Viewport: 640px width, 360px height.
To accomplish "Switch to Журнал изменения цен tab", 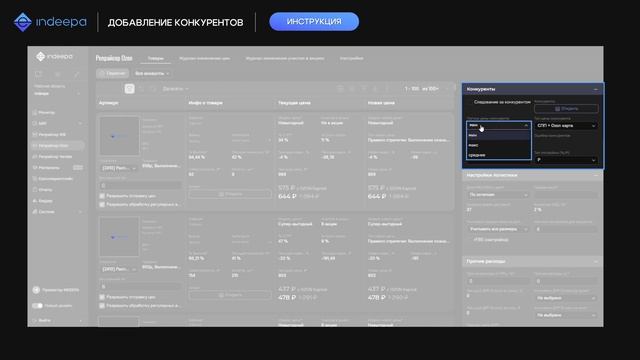I will (204, 58).
